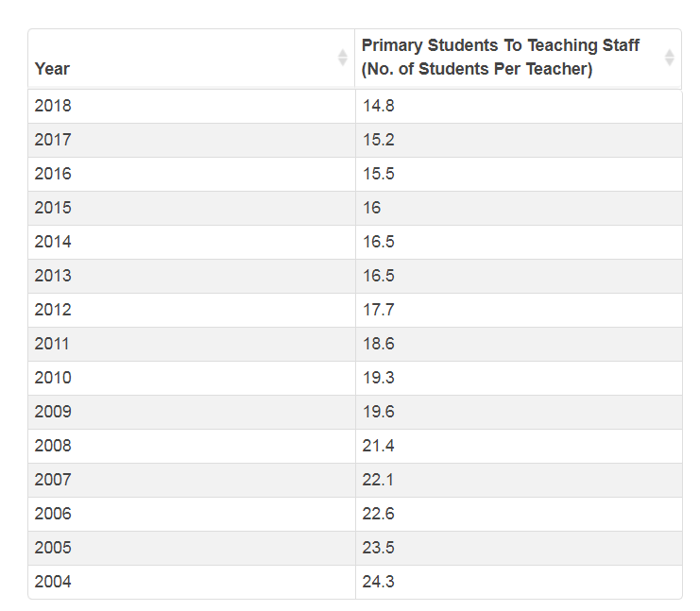Select the 2006 year cell
700x611 pixels.
point(53,514)
